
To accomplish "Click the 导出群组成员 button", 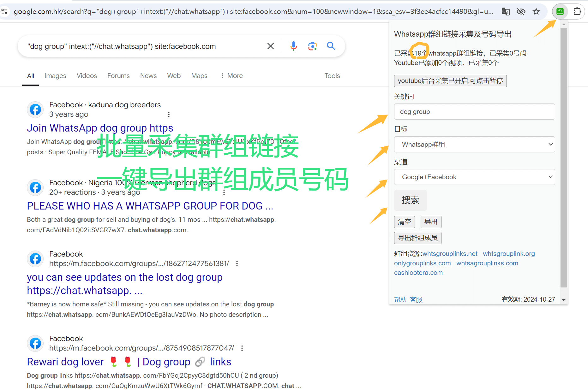I will [417, 238].
